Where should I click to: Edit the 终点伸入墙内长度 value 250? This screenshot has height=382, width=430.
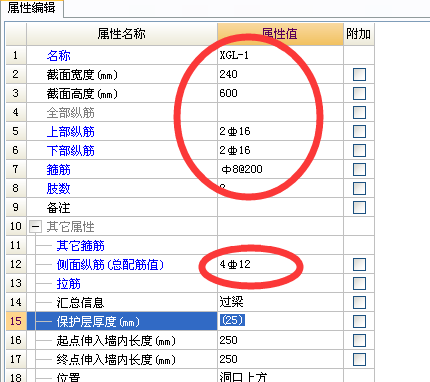click(280, 359)
